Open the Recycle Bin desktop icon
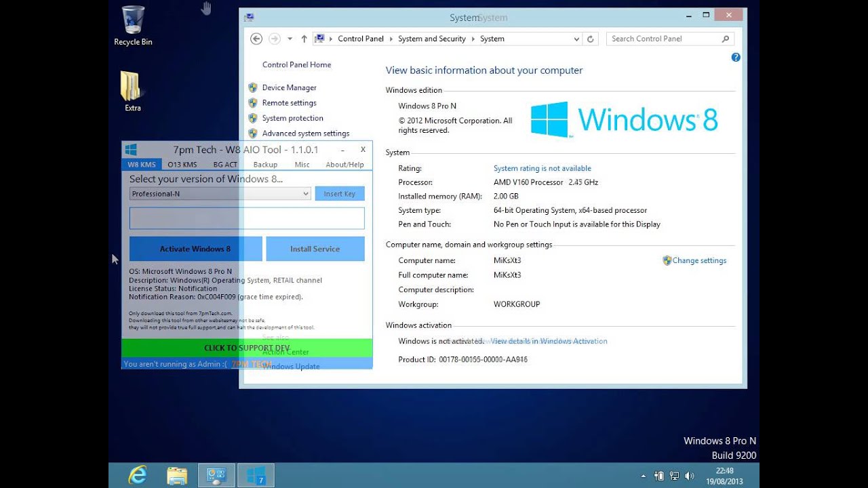The image size is (868, 488). 133,26
